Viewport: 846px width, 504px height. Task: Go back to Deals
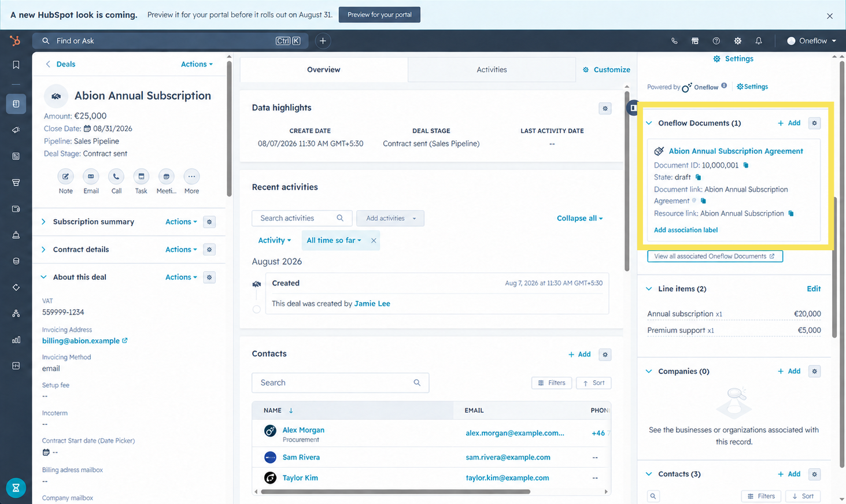pos(60,64)
